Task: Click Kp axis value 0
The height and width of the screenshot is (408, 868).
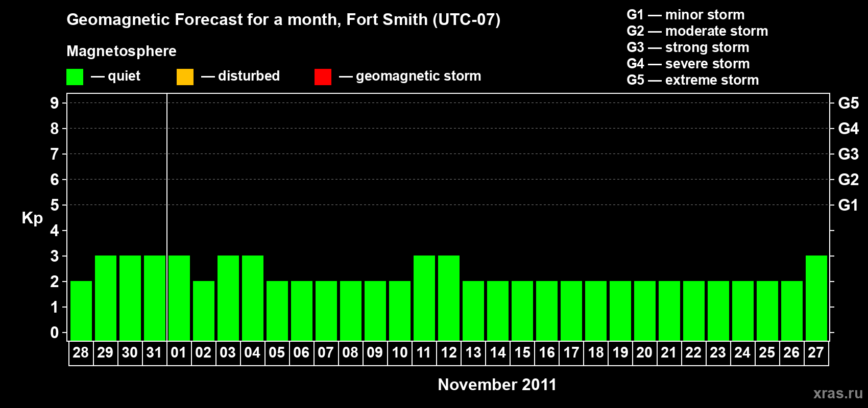Action: pos(55,333)
